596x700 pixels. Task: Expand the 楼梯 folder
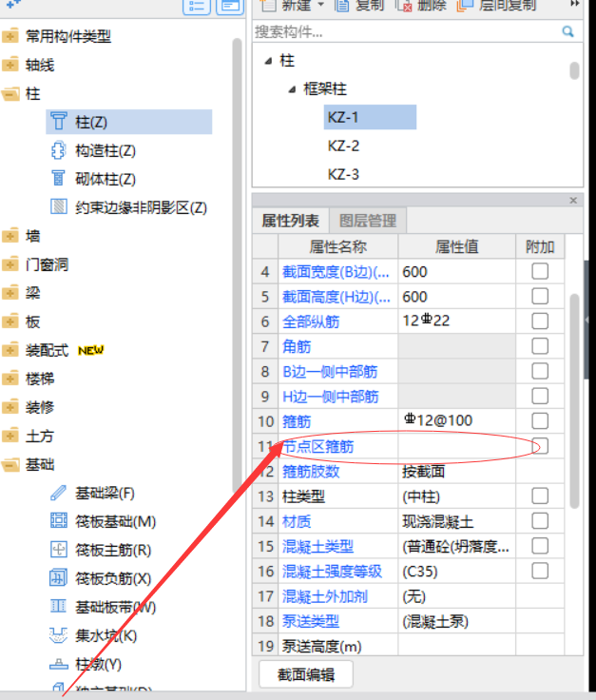10,379
